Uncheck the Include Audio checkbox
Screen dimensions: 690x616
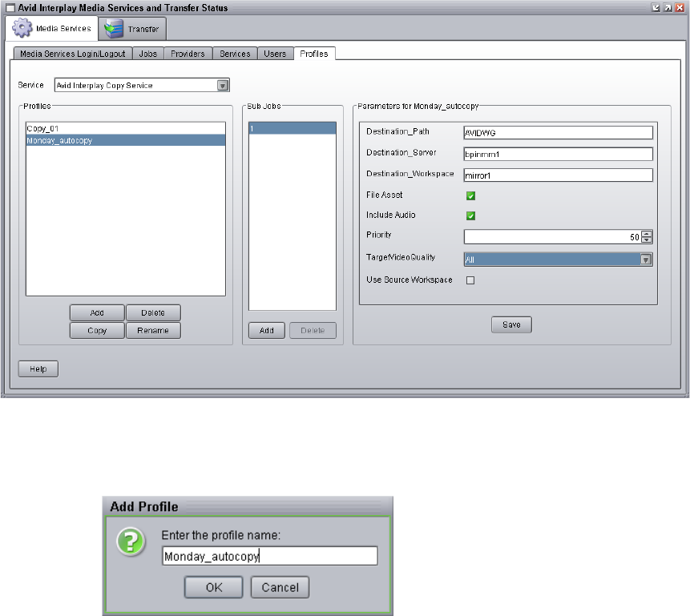pos(470,215)
